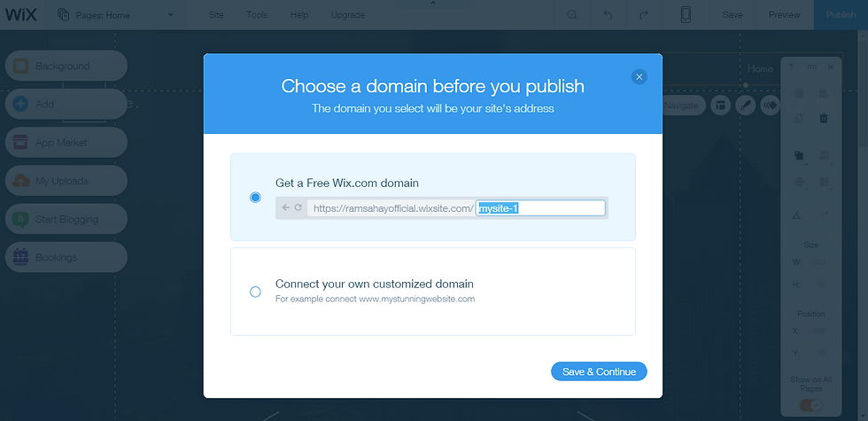Viewport: 868px width, 421px height.
Task: Open the Pages: Home dropdown
Action: coord(116,15)
